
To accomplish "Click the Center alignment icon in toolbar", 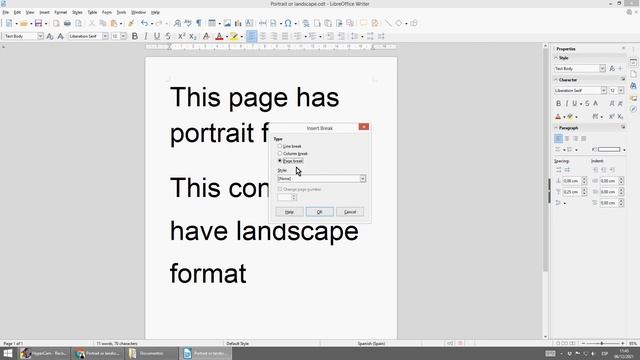I will pyautogui.click(x=263, y=36).
